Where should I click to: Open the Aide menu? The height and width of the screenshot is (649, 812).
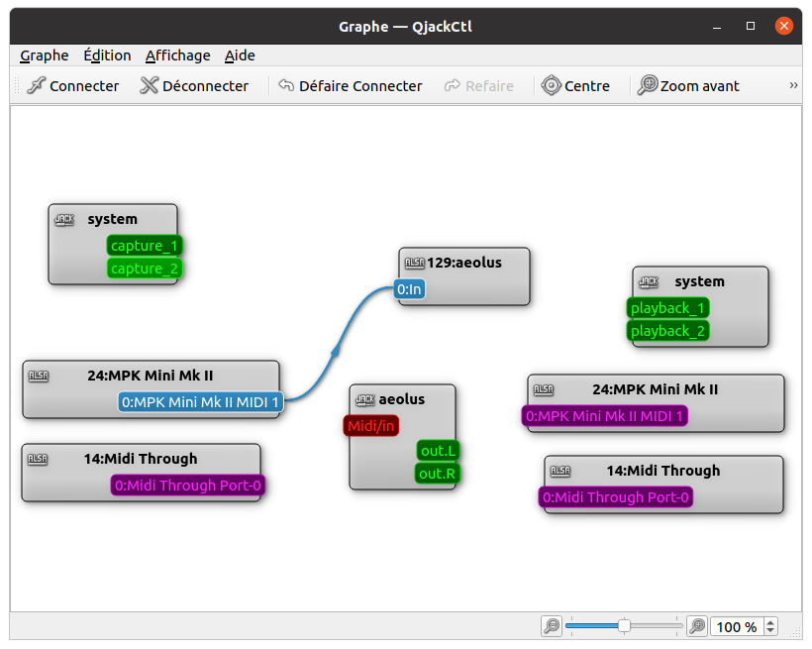240,55
